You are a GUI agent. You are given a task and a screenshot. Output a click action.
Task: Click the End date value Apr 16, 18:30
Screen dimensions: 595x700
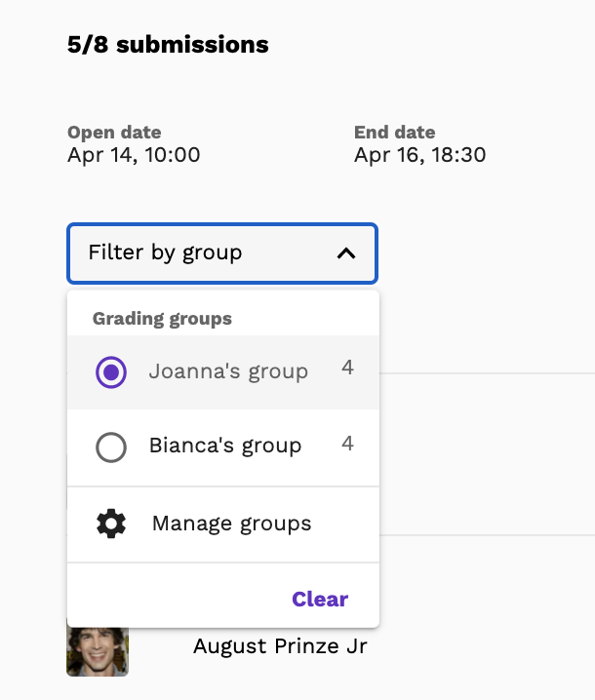click(419, 155)
